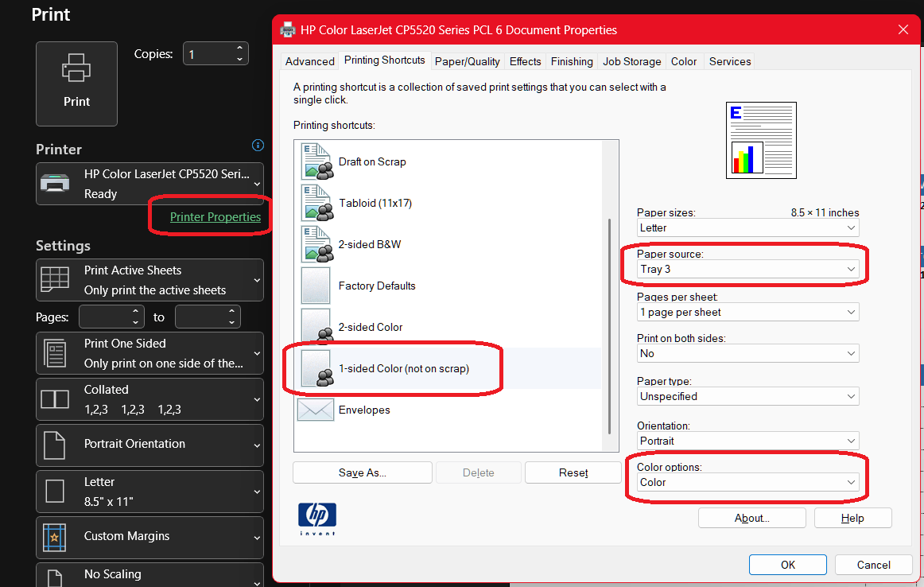
Task: Decrease copies with the down arrow
Action: [x=240, y=60]
